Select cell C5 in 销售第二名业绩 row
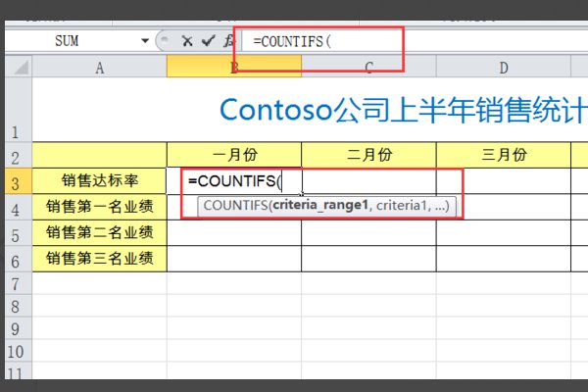This screenshot has height=392, width=588. tap(368, 233)
